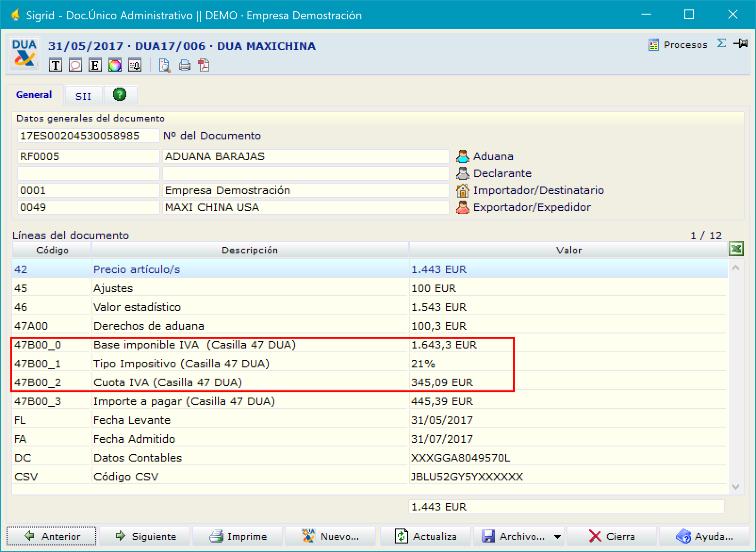756x552 pixels.
Task: Toggle the pin window icon
Action: (740, 43)
